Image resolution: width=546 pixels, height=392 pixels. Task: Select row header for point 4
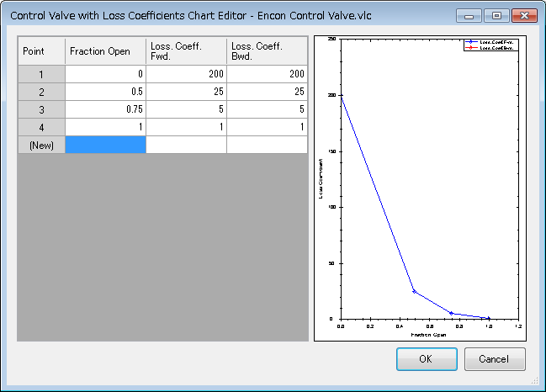(x=41, y=127)
